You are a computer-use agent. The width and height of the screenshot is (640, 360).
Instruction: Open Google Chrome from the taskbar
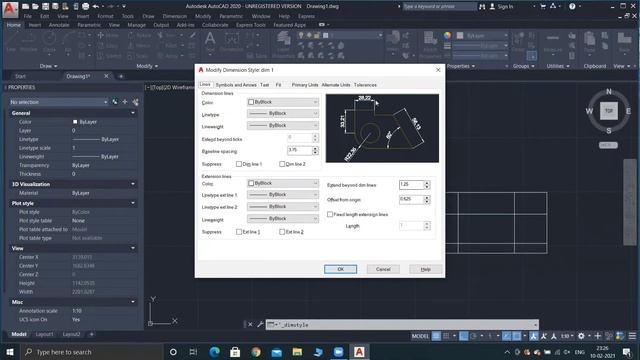(256, 352)
